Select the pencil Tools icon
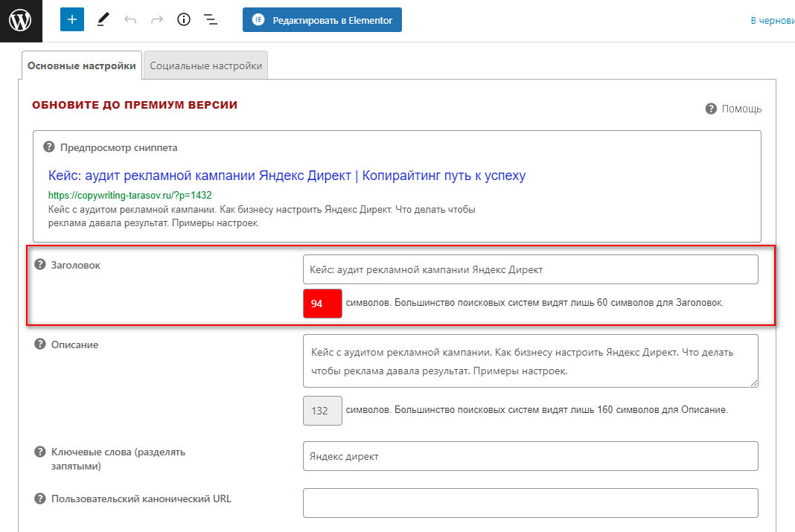The width and height of the screenshot is (795, 532). [103, 20]
